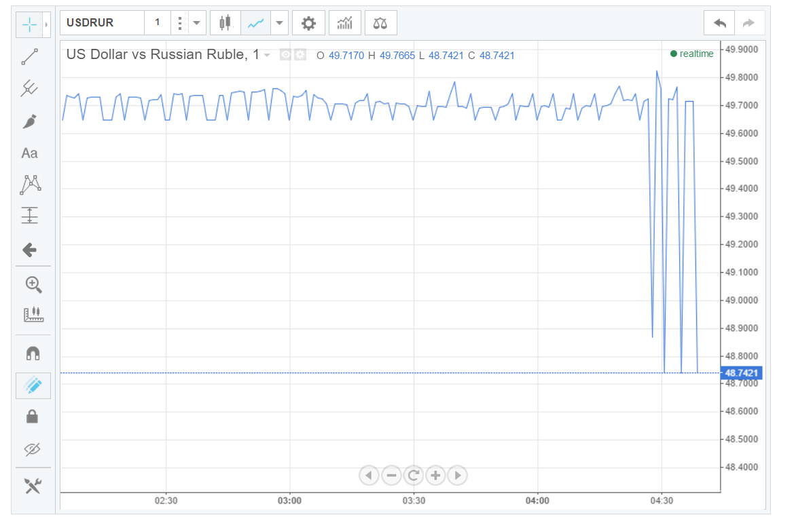Expand the series title dropdown arrow
796x532 pixels.
(267, 55)
